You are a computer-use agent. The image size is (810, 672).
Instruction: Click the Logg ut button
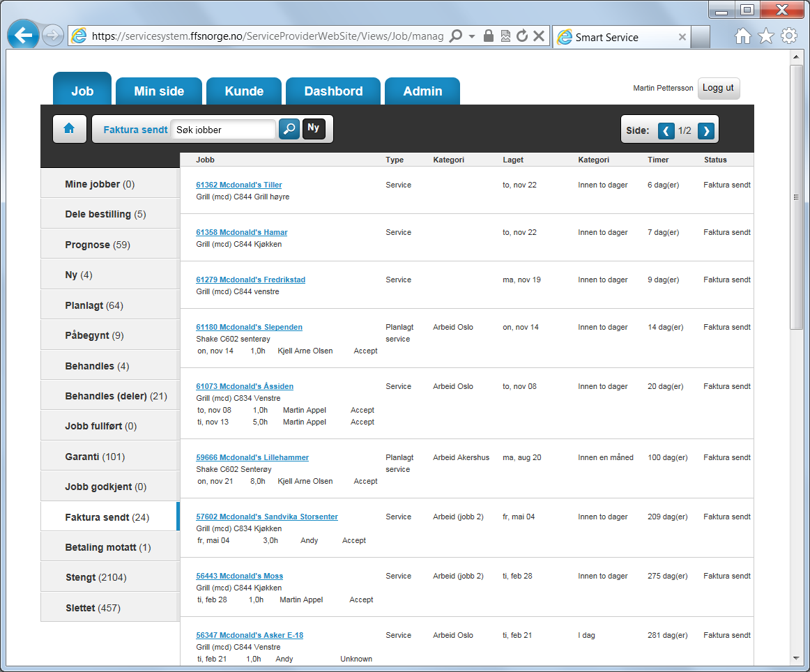[719, 88]
